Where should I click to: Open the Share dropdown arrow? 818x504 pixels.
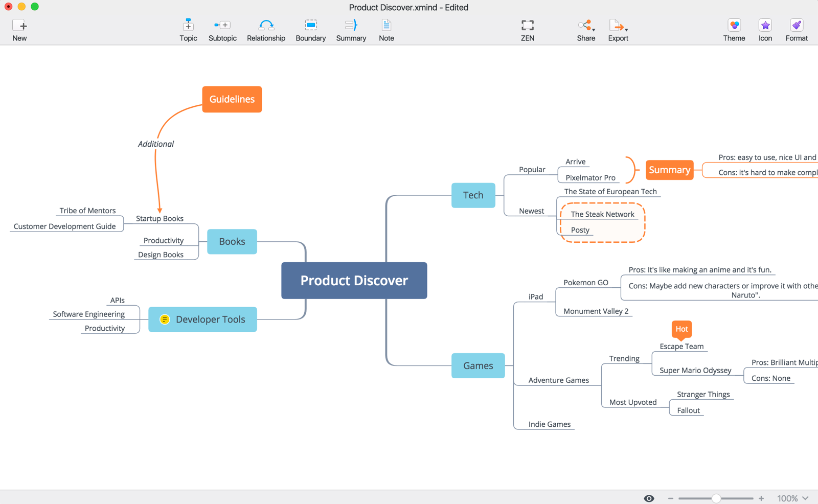(x=594, y=29)
